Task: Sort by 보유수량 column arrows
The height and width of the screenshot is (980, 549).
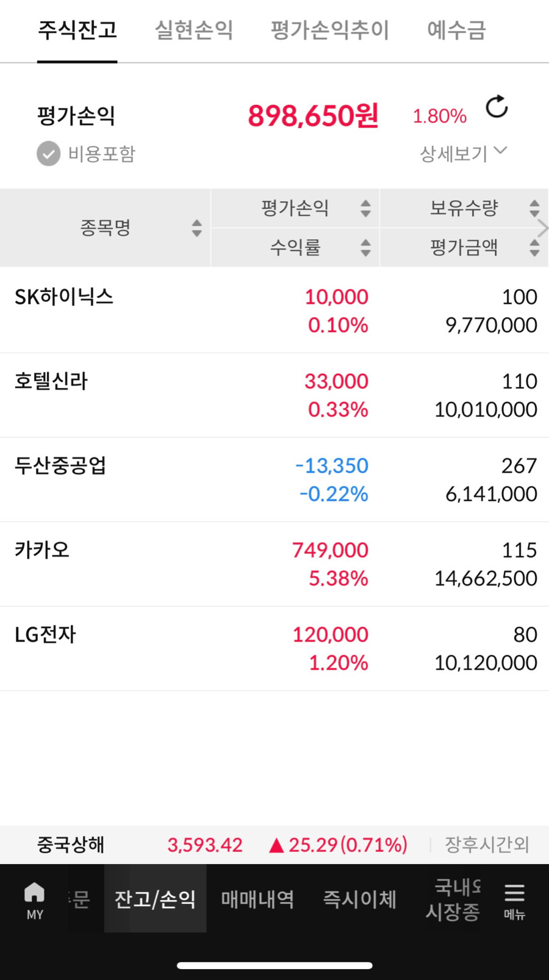Action: coord(534,209)
